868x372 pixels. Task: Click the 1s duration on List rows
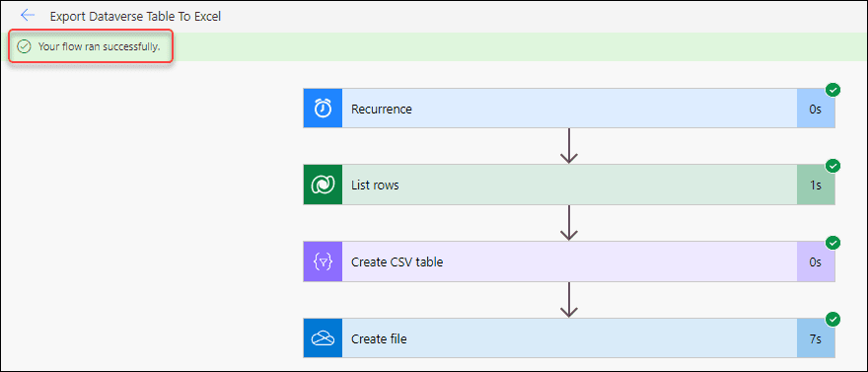pos(815,186)
